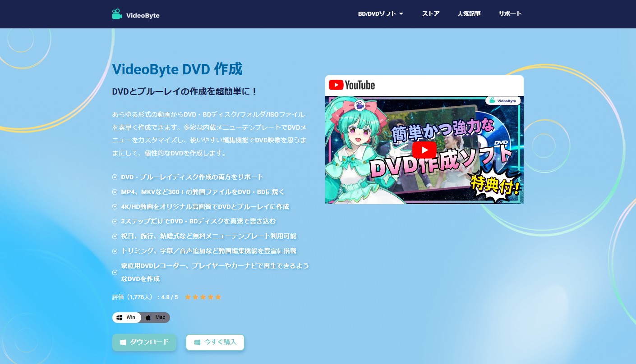Go to the ストア menu item
The height and width of the screenshot is (364, 636).
[x=431, y=14]
